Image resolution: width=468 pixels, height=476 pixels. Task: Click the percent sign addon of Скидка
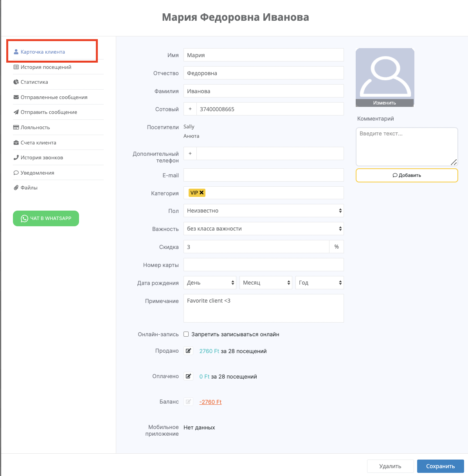pyautogui.click(x=337, y=247)
